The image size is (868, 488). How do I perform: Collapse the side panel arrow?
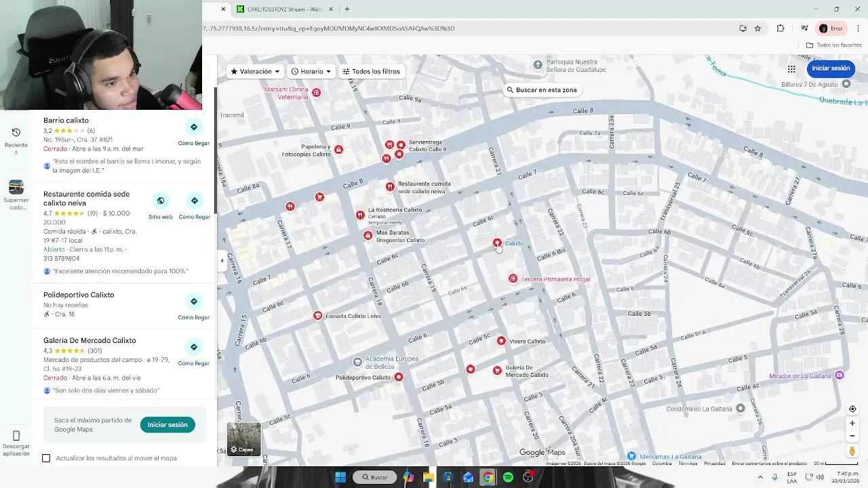(222, 260)
